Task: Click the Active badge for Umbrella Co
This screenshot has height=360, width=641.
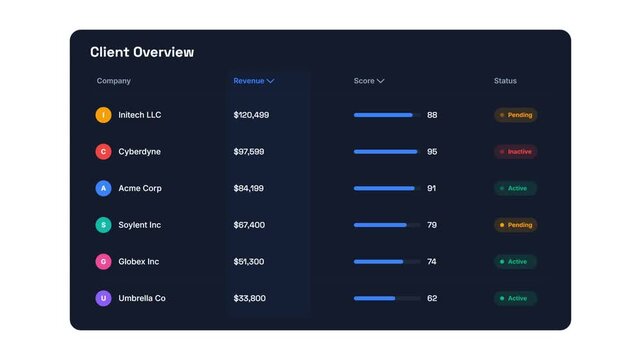Action: click(x=515, y=298)
